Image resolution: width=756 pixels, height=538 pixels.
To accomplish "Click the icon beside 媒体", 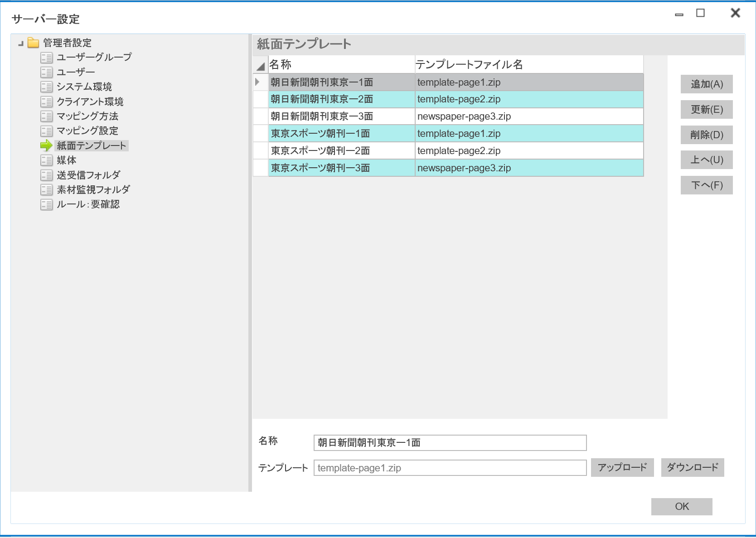I will coord(46,160).
